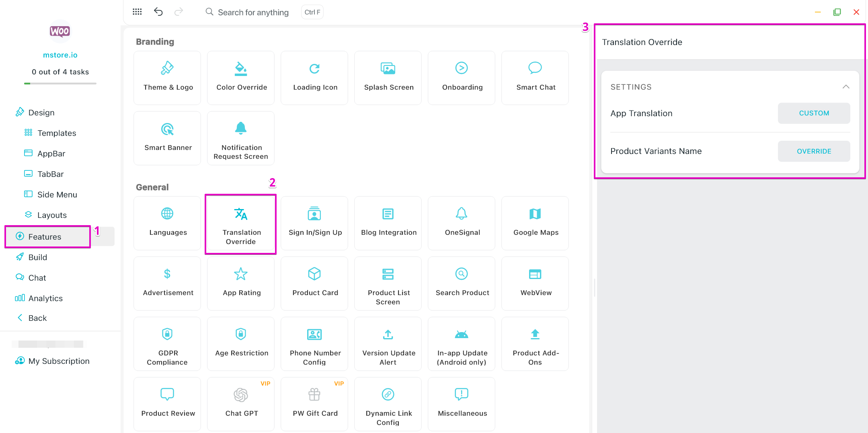Click the Search for anything field
Screen dimensions: 868x433
[x=253, y=12]
